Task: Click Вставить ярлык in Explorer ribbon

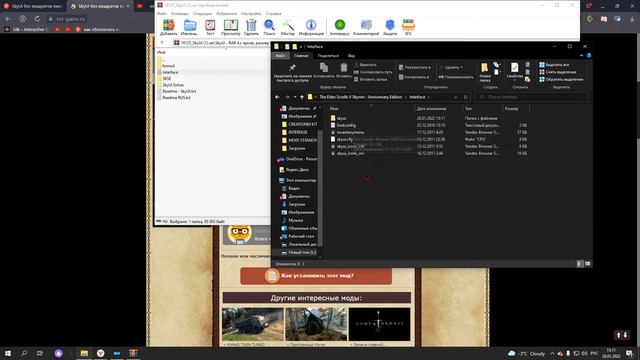Action: [370, 80]
